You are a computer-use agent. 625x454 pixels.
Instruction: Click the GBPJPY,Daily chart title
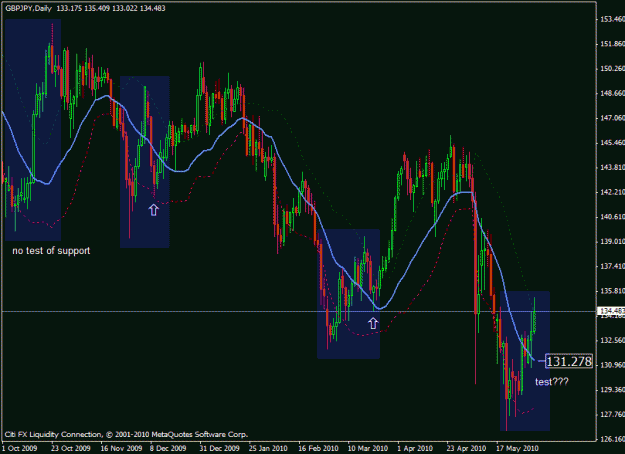(29, 8)
